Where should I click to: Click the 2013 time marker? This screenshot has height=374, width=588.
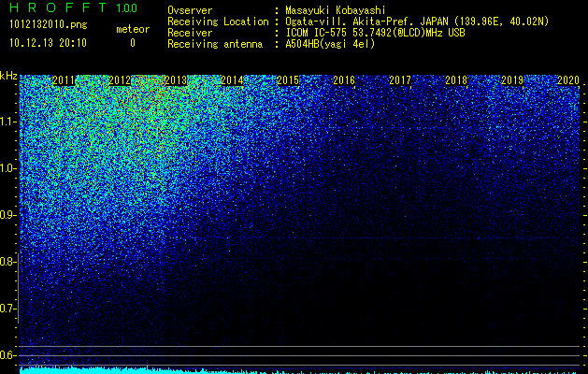point(176,80)
